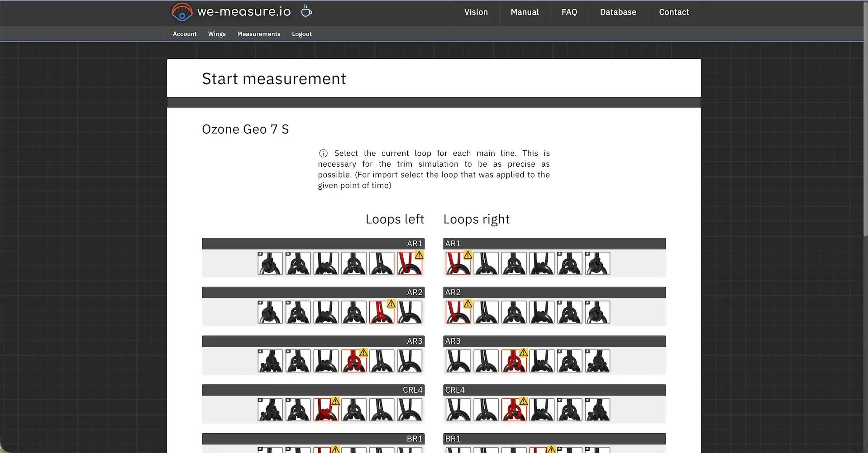This screenshot has height=453, width=868.
Task: Open the Database page in top navigation
Action: point(618,13)
